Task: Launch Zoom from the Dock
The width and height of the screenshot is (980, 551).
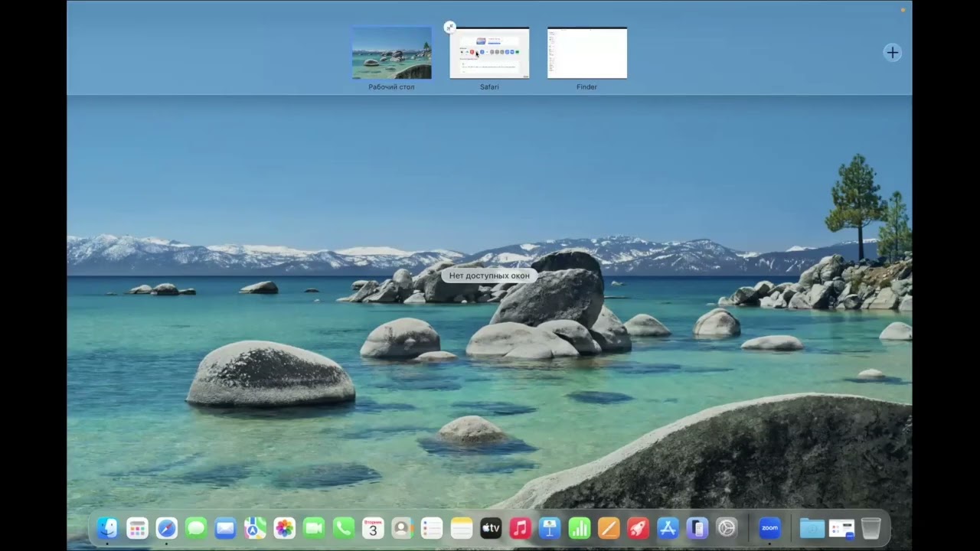Action: [769, 528]
